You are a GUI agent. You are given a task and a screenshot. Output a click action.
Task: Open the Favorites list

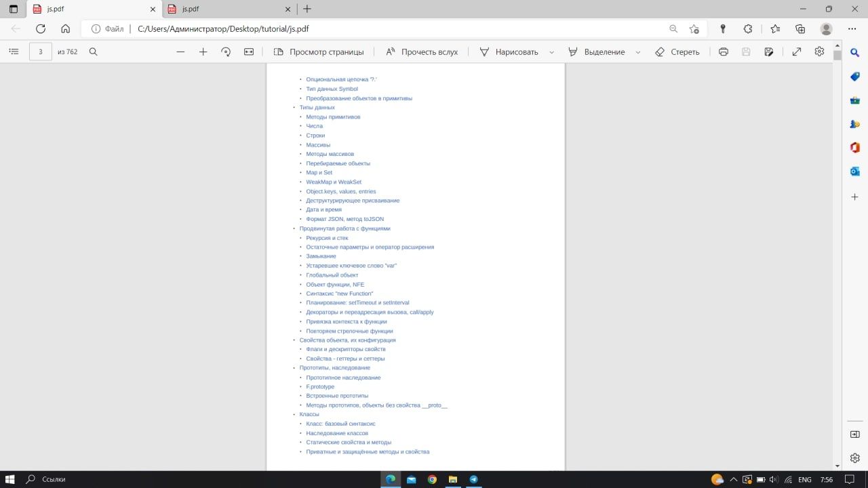(x=775, y=28)
